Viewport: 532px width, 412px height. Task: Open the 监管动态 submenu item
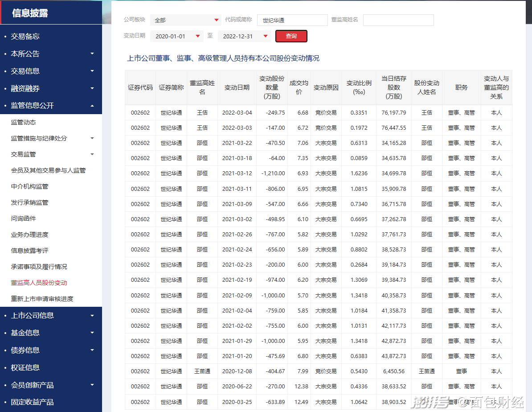(24, 122)
